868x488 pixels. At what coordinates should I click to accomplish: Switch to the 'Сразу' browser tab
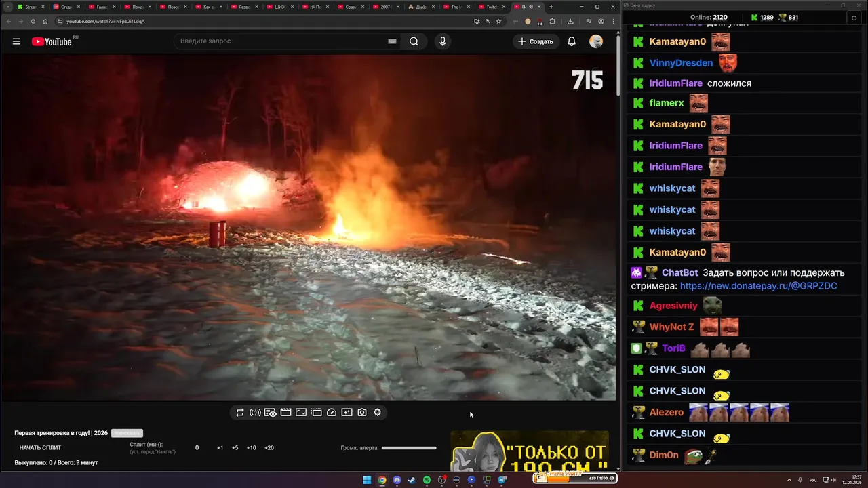(350, 7)
